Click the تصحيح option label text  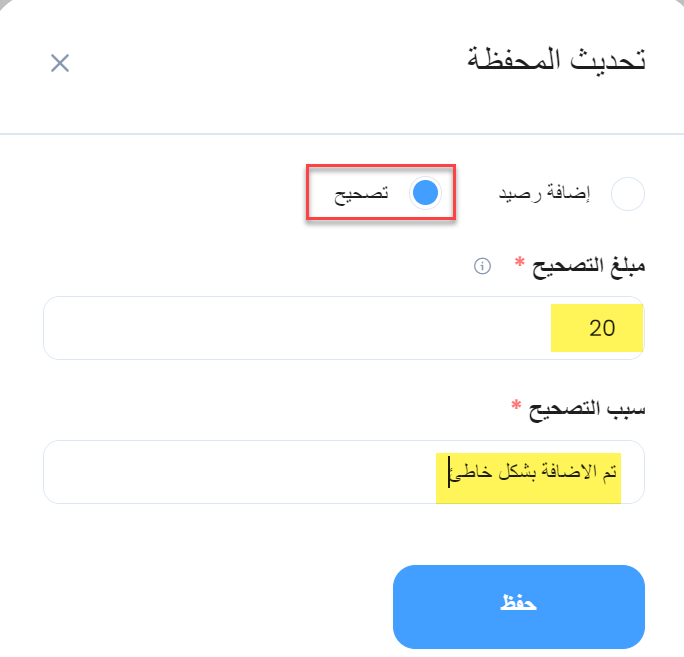tap(361, 194)
